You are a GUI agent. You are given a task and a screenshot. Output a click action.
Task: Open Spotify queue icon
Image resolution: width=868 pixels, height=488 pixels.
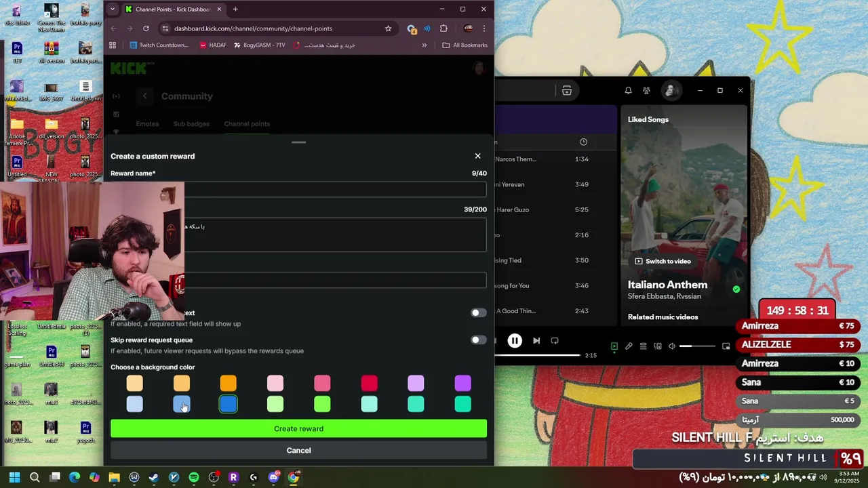tap(644, 346)
